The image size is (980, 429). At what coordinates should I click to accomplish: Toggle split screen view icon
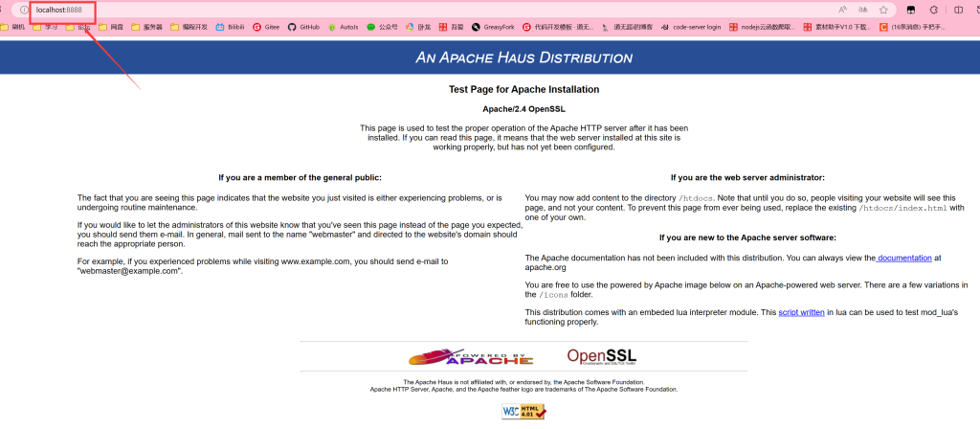pyautogui.click(x=958, y=10)
